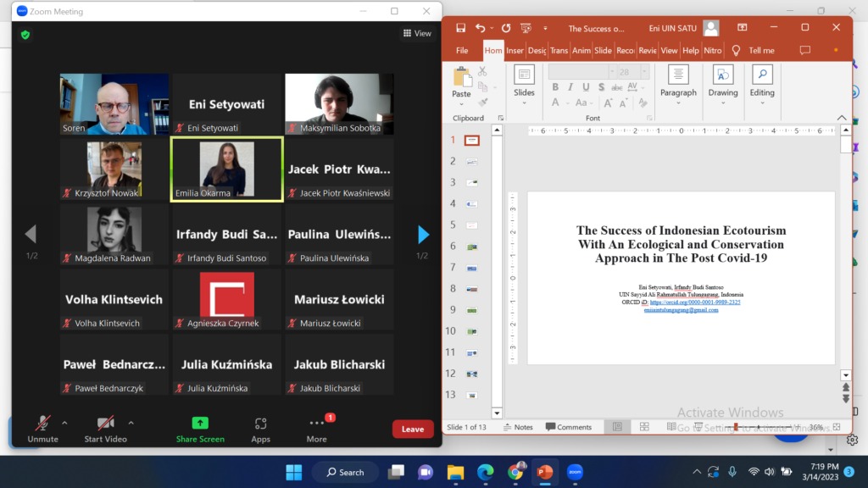Click the Redo/Repeat icon in PowerPoint
Screen dimensions: 868x488
(x=506, y=28)
